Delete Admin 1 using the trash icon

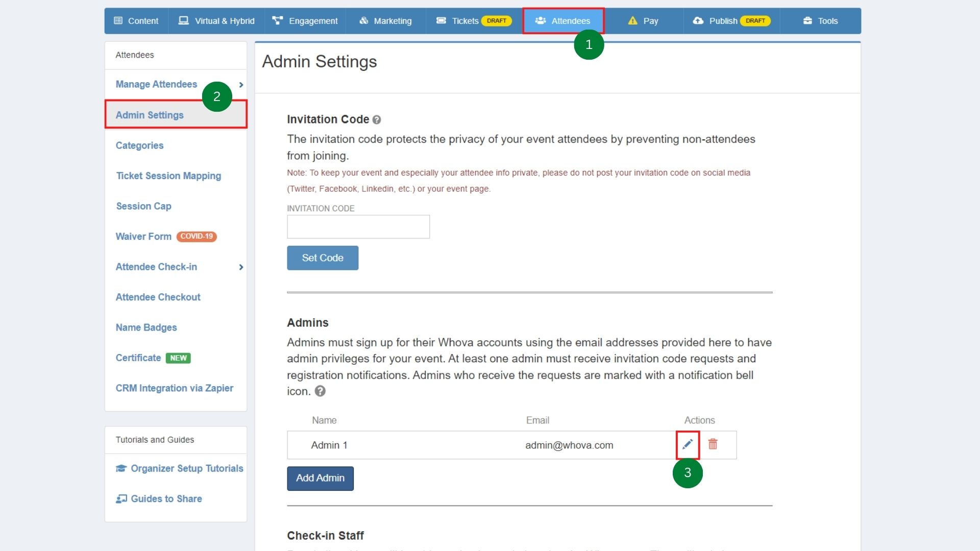pos(713,444)
